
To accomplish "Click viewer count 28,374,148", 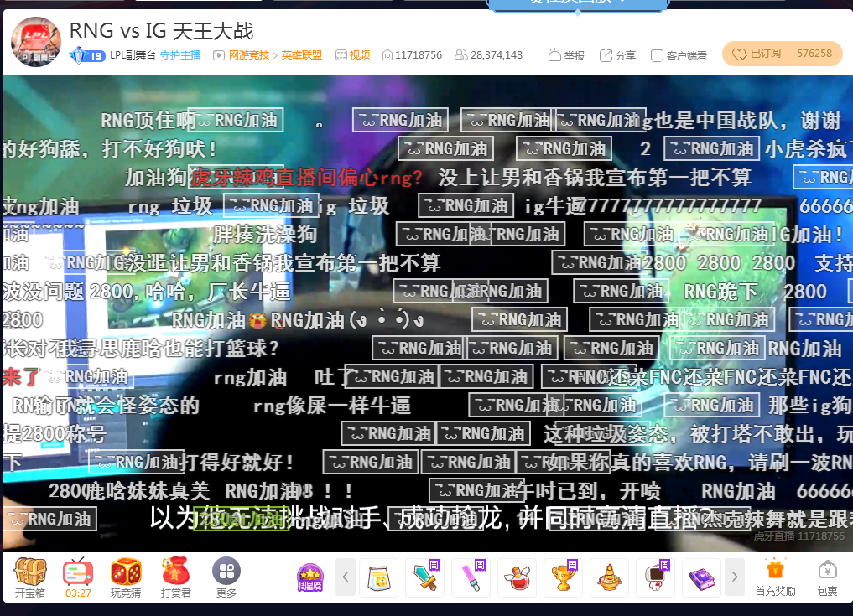I will pyautogui.click(x=488, y=55).
